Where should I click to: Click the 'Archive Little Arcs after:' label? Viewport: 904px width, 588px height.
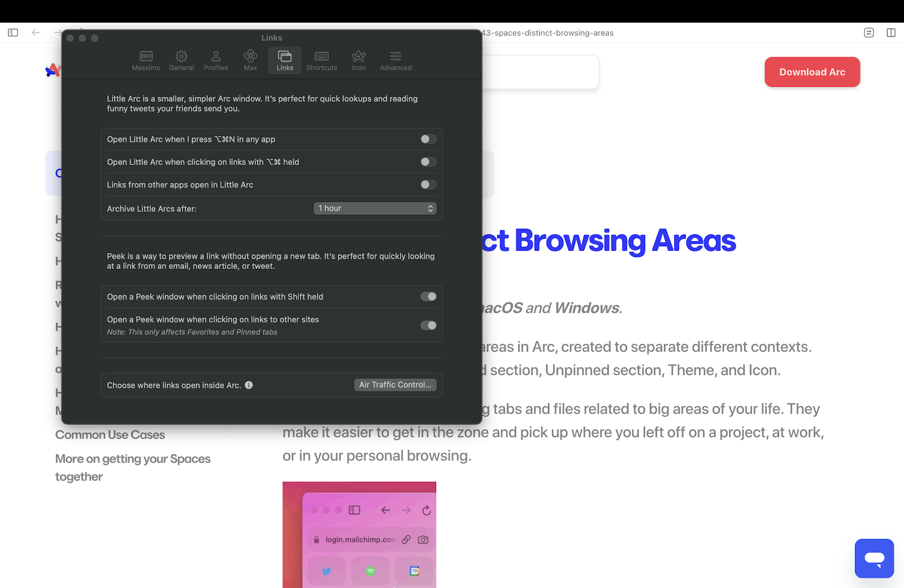[x=152, y=209]
